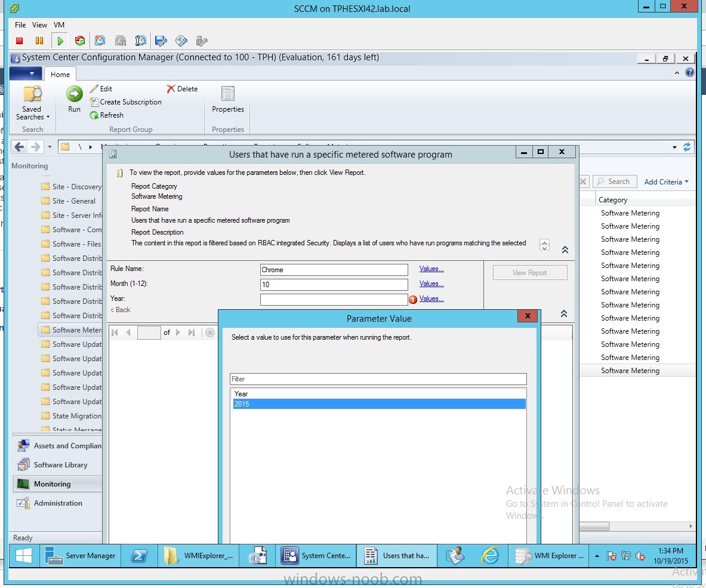706x588 pixels.
Task: Select the Software - Files folder
Action: 71,244
